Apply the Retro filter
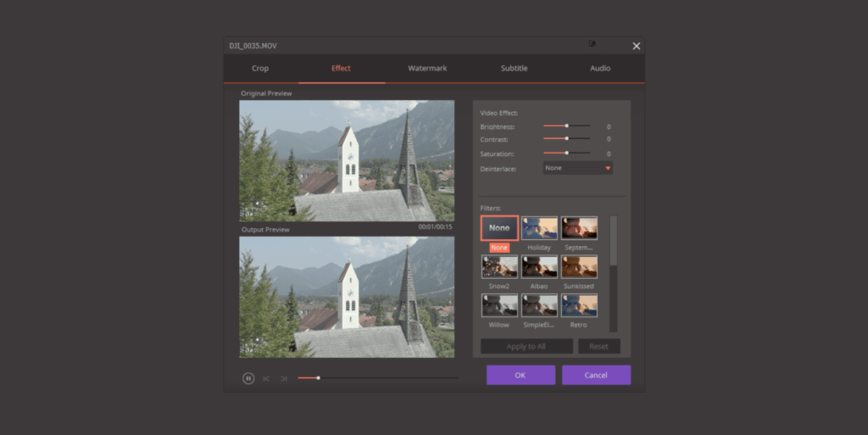Image resolution: width=868 pixels, height=435 pixels. point(579,305)
